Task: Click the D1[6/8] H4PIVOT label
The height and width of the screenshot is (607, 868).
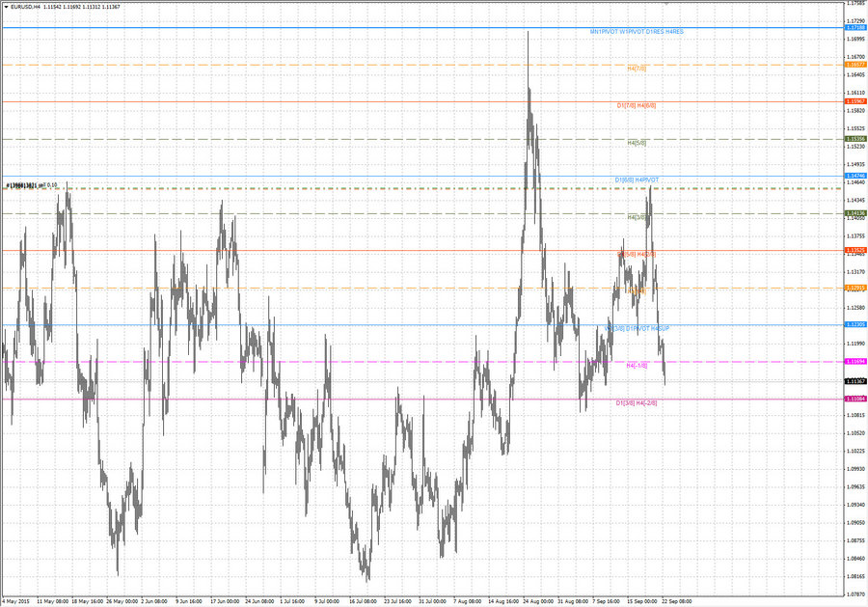Action: pyautogui.click(x=639, y=178)
